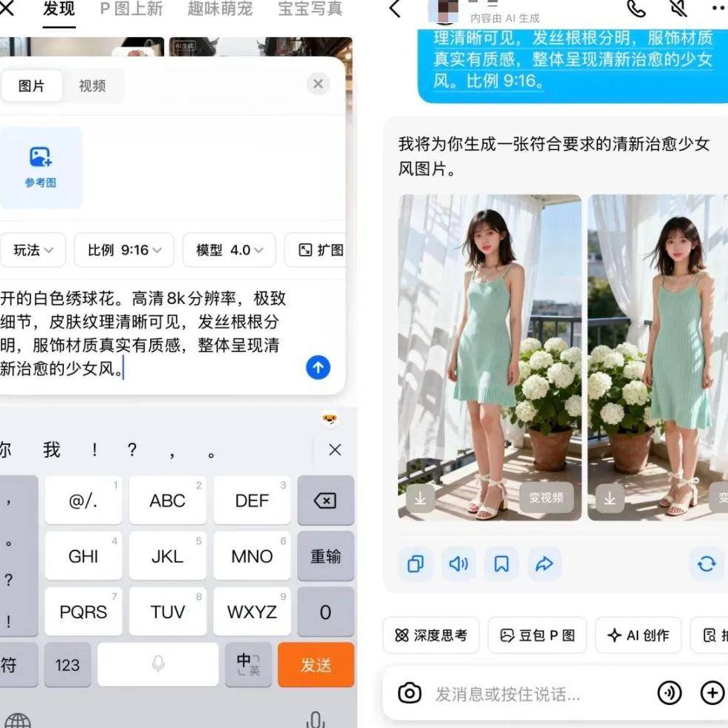Viewport: 728px width, 728px height.
Task: Share the response using arrow icon
Action: pos(545,564)
